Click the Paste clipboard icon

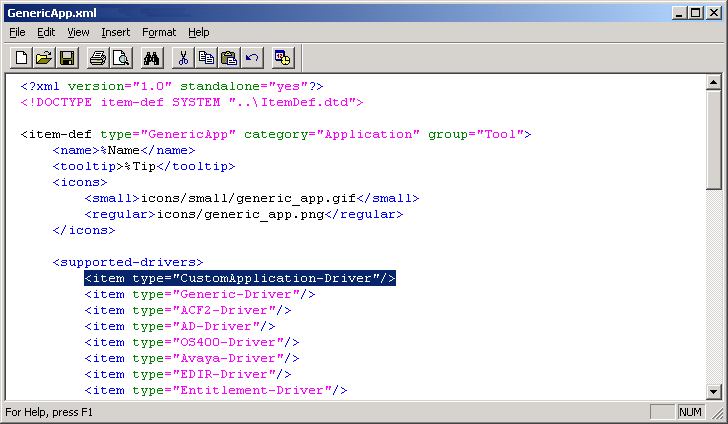229,58
